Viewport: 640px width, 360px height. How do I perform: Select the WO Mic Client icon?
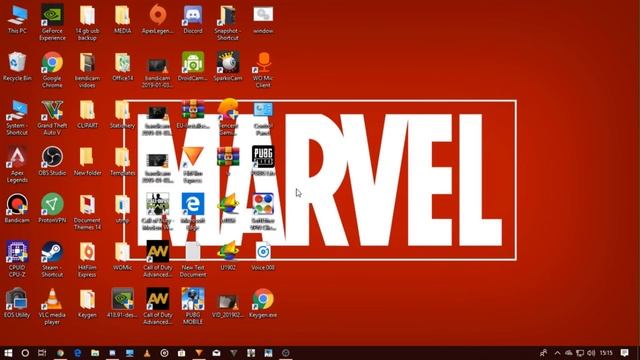click(x=263, y=70)
